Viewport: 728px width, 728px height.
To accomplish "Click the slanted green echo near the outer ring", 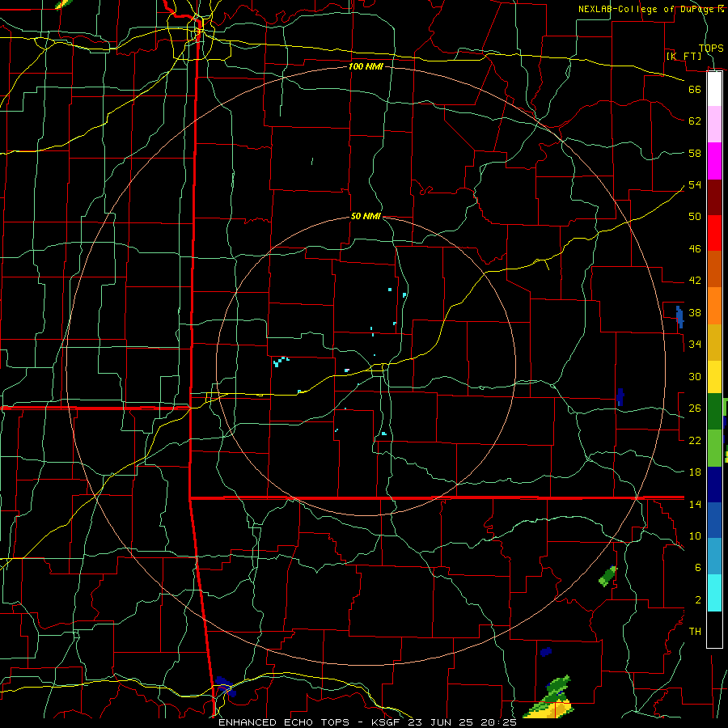I will tap(607, 576).
